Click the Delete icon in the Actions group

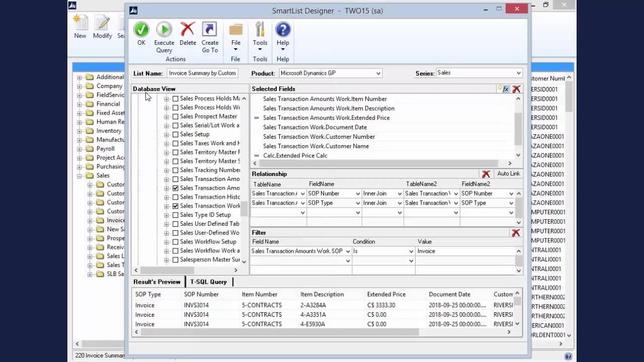pos(188,30)
